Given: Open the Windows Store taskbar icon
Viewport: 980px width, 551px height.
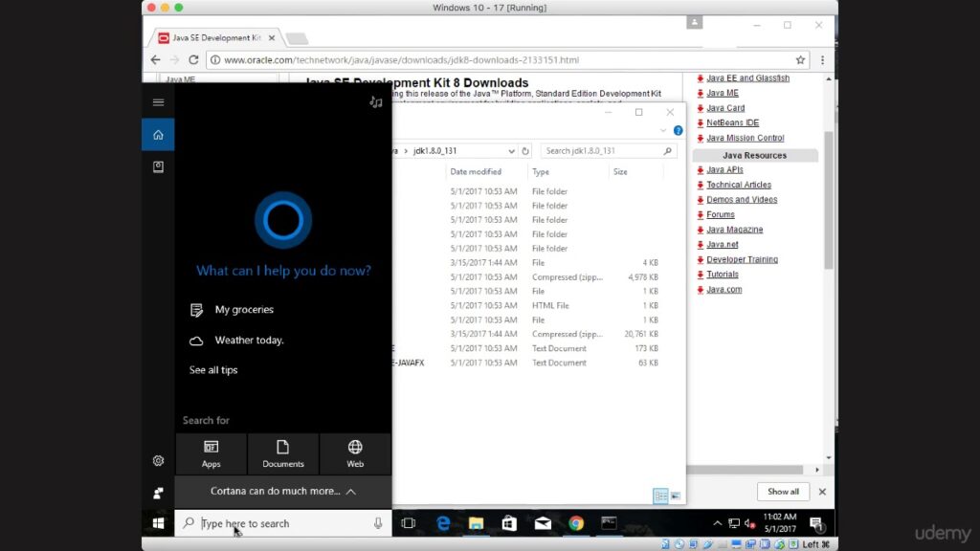Looking at the screenshot, I should tap(509, 523).
